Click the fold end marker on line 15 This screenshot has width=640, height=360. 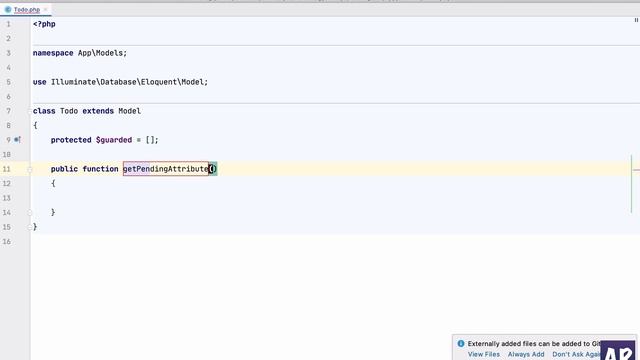[29, 227]
